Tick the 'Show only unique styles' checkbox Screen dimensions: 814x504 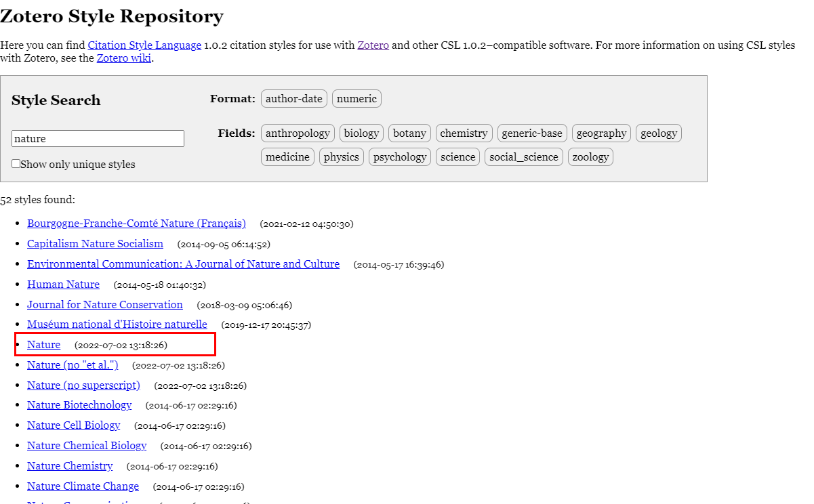16,164
